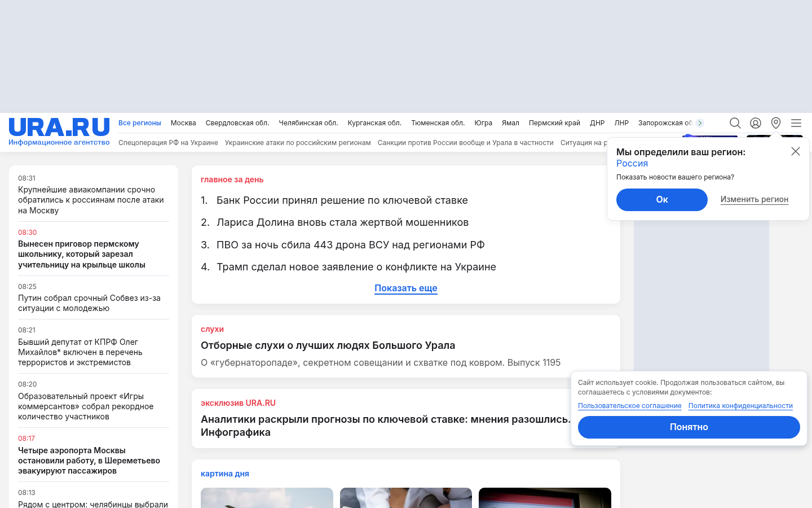The image size is (812, 508).
Task: Open article Отборные слухи о лучших людях Урала
Action: coord(328,345)
